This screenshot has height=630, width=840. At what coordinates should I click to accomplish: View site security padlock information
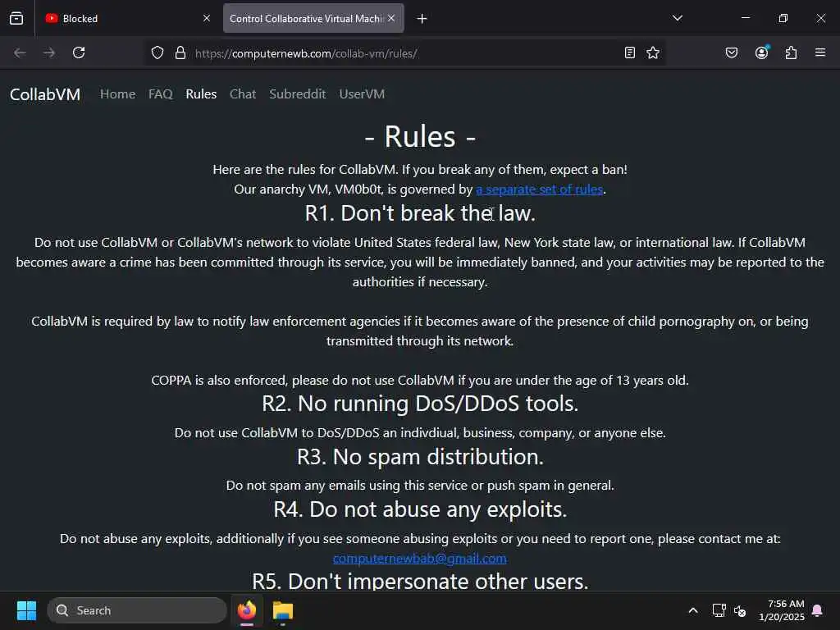click(x=180, y=52)
